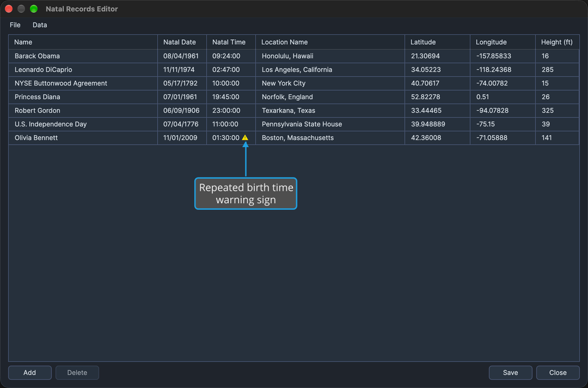Image resolution: width=588 pixels, height=388 pixels.
Task: Select the Robert Gordon name cell
Action: 83,111
